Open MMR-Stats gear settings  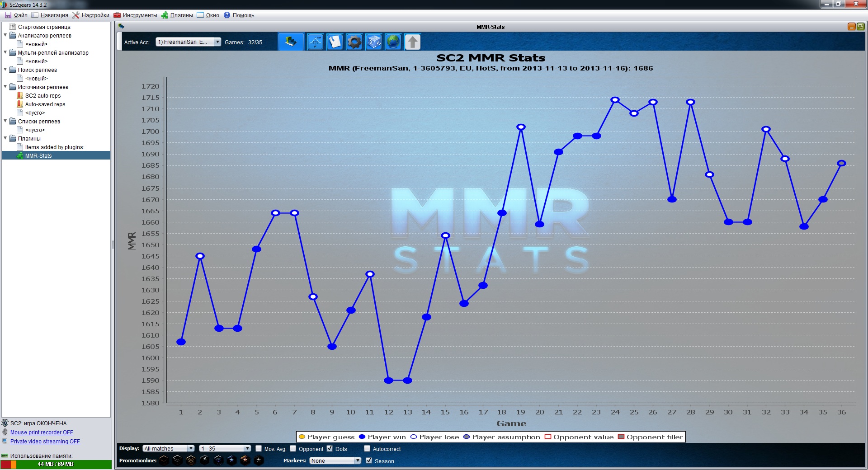coord(354,42)
